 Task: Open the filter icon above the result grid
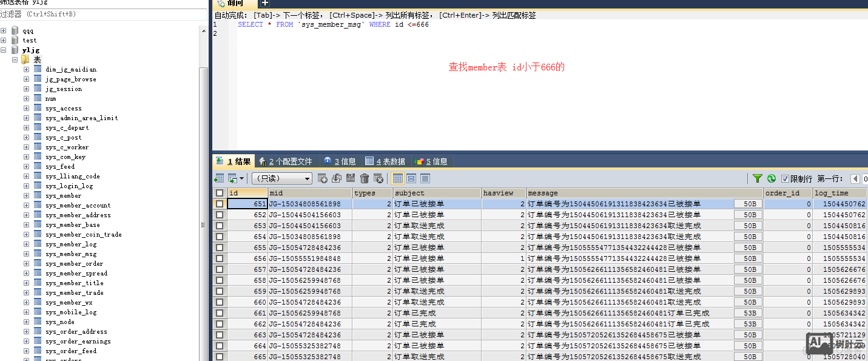[x=758, y=178]
